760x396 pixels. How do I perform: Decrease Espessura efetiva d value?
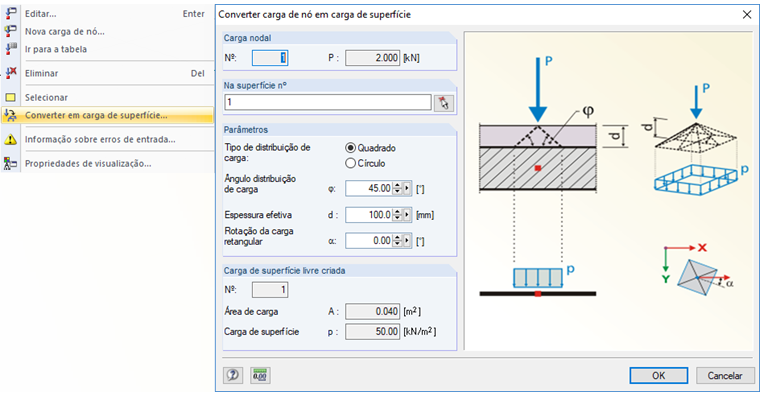397,218
